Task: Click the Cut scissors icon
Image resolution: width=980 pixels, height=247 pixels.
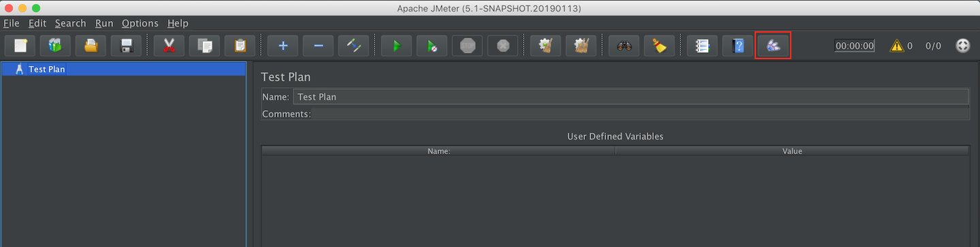Action: point(170,46)
